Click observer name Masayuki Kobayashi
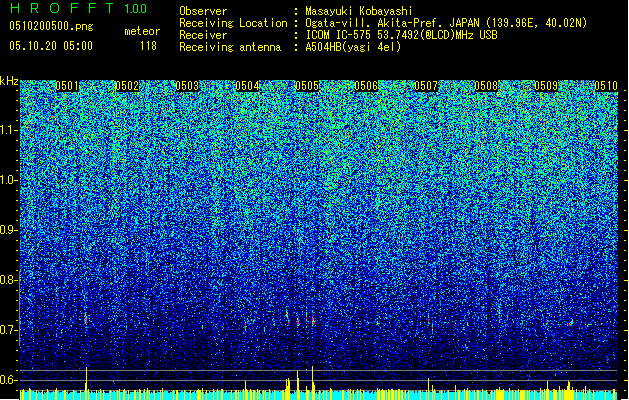The width and height of the screenshot is (629, 400). point(359,11)
